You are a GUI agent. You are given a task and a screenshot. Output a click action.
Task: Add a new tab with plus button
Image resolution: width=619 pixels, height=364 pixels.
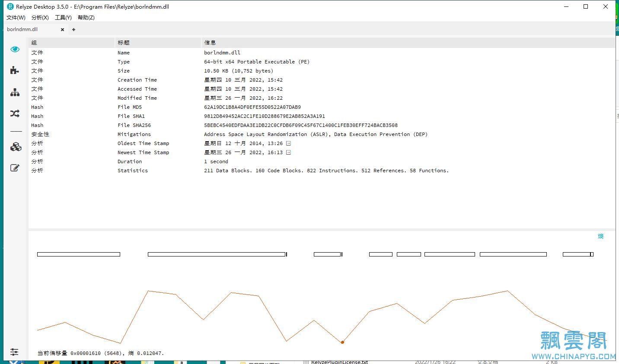point(73,30)
